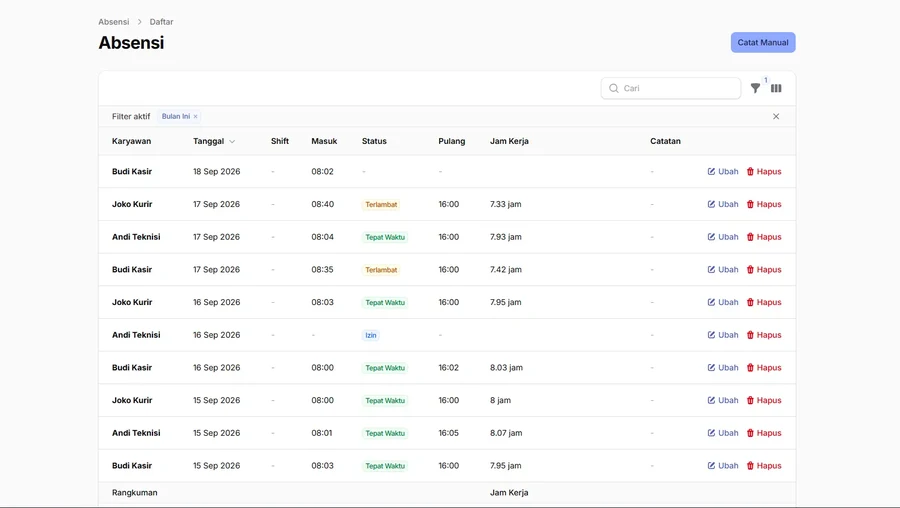Go to Absensi breadcrumb link

point(114,22)
